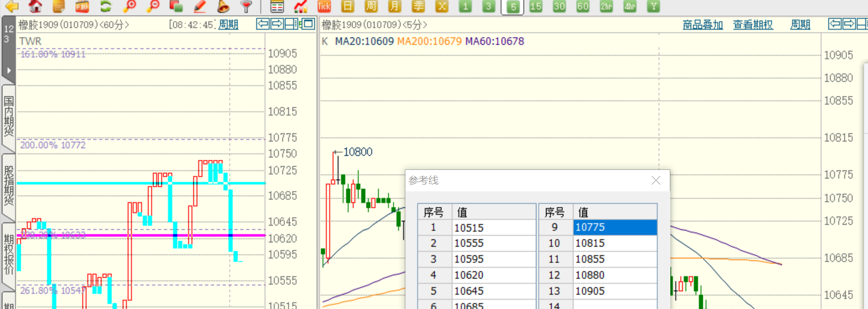Screen dimensions: 868x309
Task: Open the alert bell icon
Action: [x=223, y=7]
